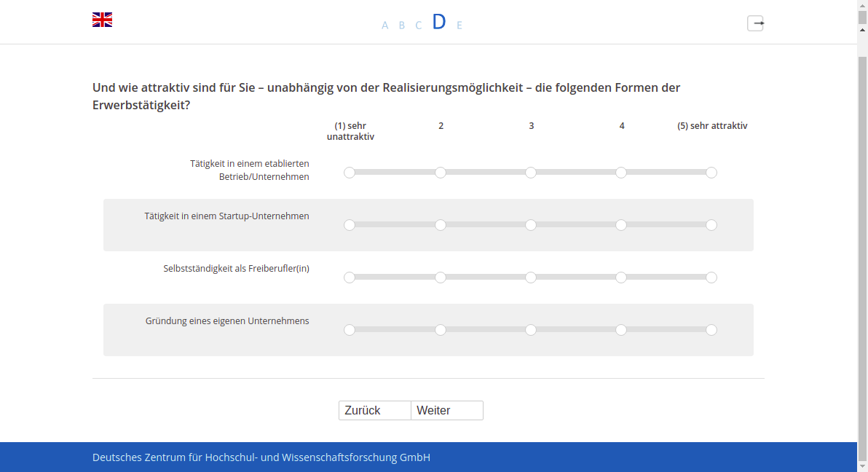
Task: Continue with the Weiter button
Action: (x=447, y=411)
